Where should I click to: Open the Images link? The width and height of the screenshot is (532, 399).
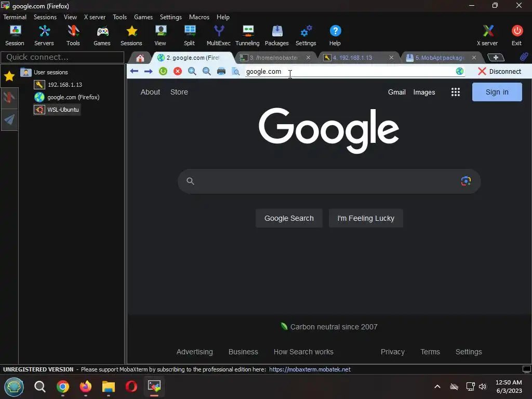pos(424,92)
